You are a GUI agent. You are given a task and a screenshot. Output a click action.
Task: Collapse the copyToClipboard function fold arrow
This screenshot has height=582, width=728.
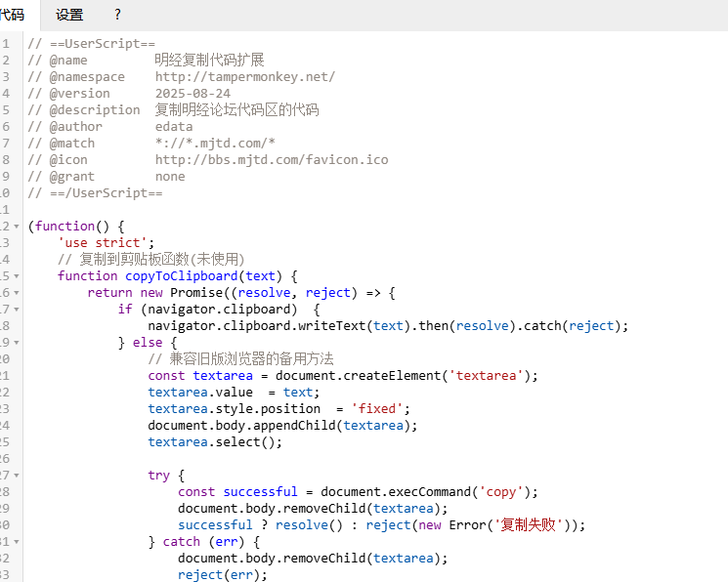[17, 276]
